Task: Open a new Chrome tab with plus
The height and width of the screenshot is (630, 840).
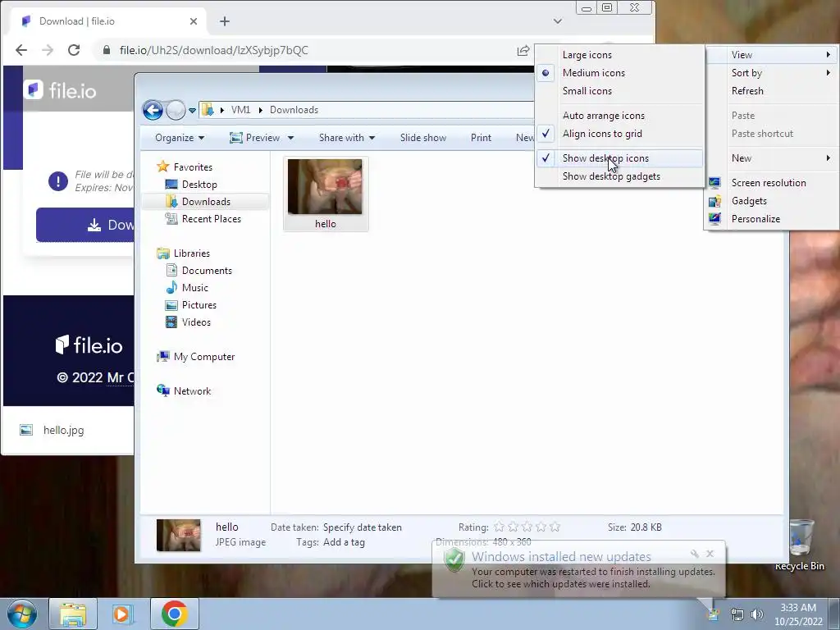Action: click(225, 21)
